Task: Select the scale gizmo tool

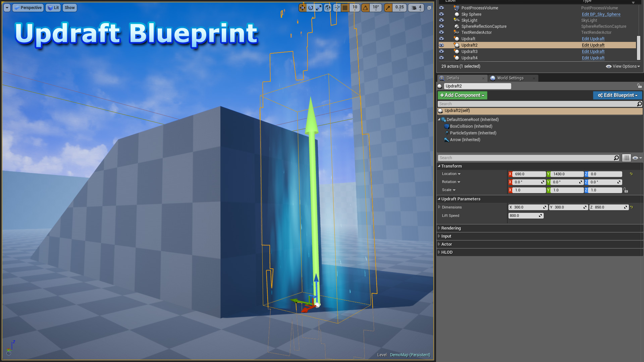Action: click(x=319, y=8)
